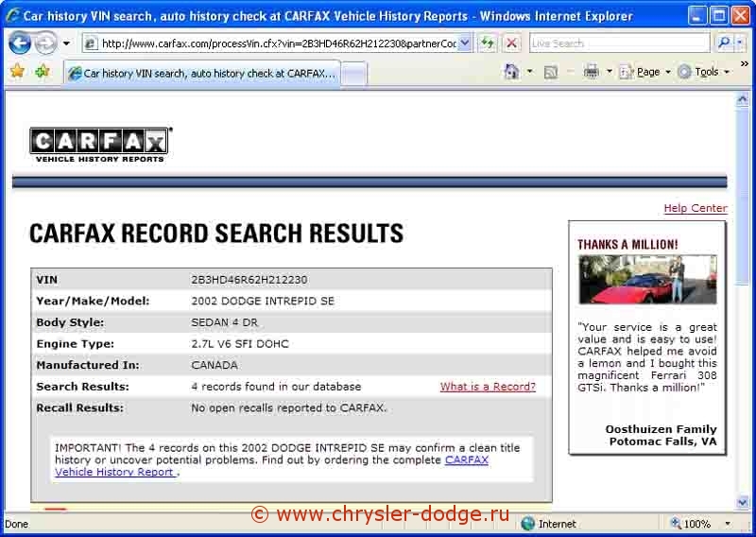Click the scrollbar up arrow
The width and height of the screenshot is (756, 537).
point(743,99)
